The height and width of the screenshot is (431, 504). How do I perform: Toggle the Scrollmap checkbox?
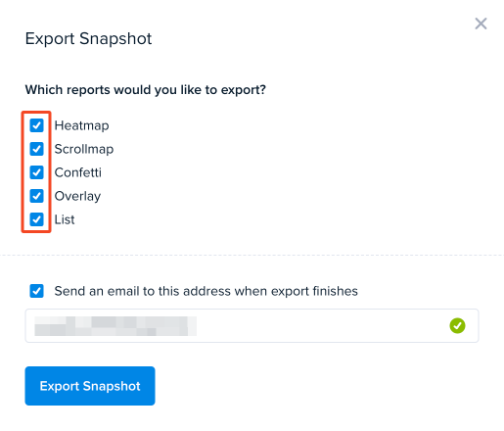36,149
